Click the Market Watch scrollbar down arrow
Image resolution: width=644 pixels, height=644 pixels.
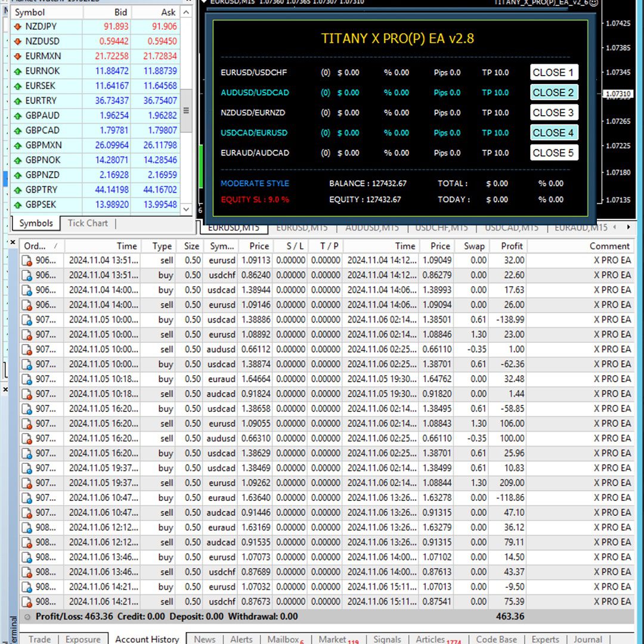tap(186, 209)
